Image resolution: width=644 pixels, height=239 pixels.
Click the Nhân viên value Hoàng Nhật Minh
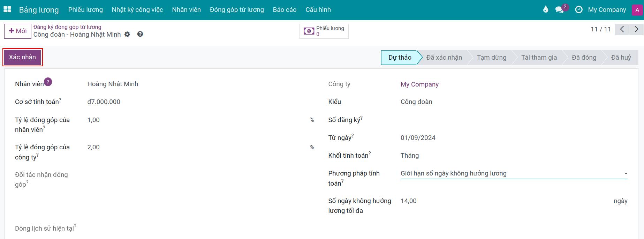click(113, 84)
